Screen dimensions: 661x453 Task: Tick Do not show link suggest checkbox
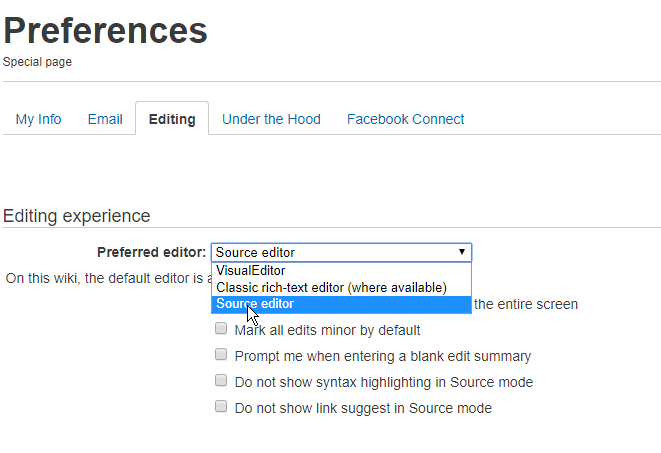pos(221,407)
